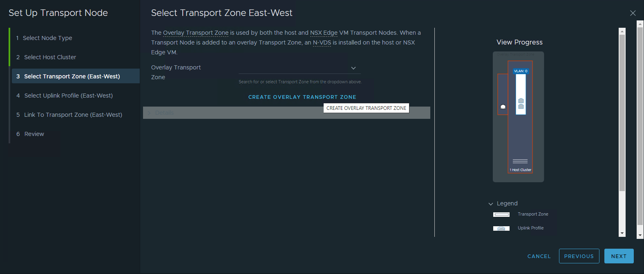Click the Transport Zone legend icon

click(x=501, y=214)
